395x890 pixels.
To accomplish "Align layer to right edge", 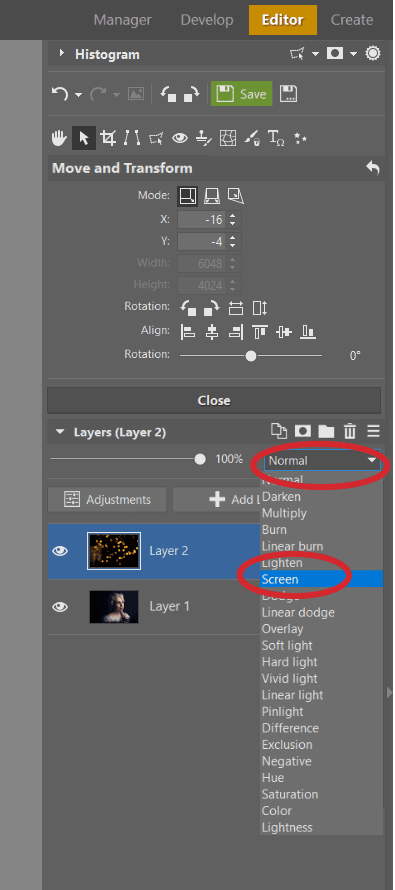I will (x=236, y=332).
